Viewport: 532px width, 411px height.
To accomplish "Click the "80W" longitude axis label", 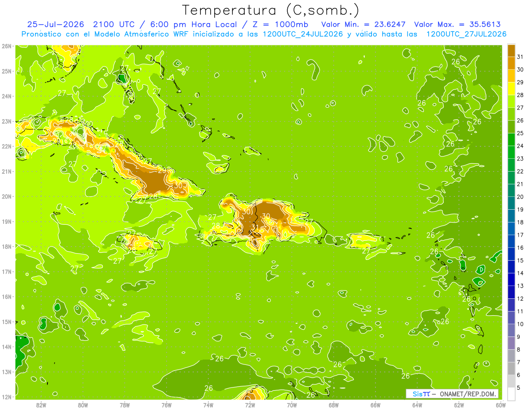I will (83, 405).
